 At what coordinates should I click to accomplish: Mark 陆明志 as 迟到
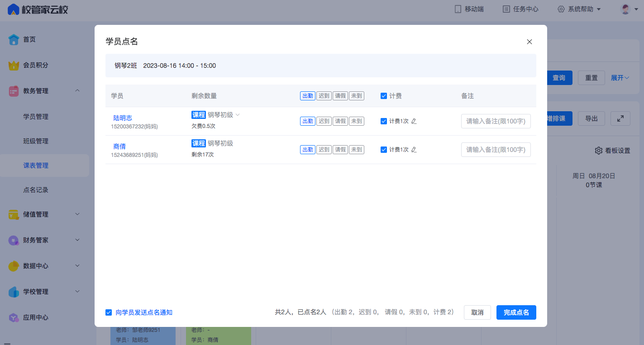[x=324, y=121]
